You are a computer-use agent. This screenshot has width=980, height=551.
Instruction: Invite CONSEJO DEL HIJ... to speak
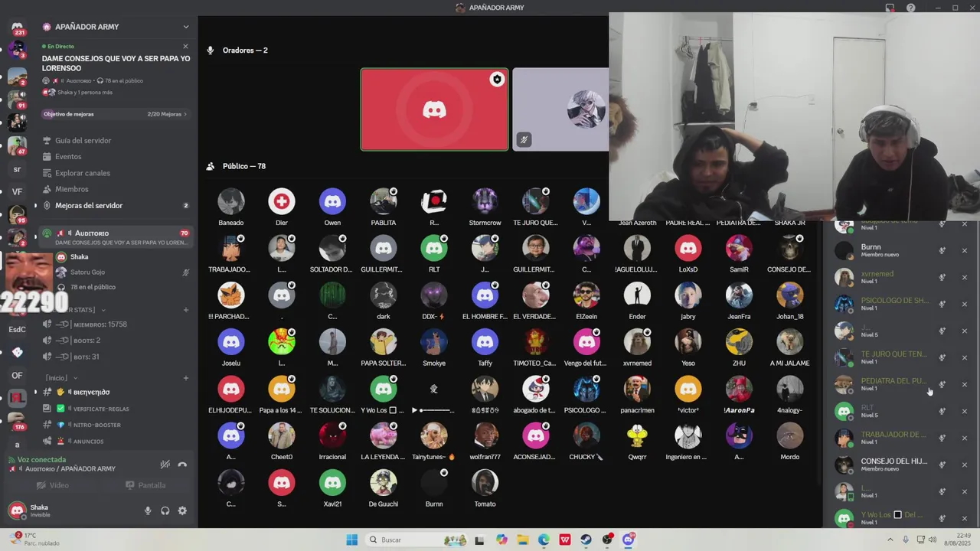pos(942,465)
